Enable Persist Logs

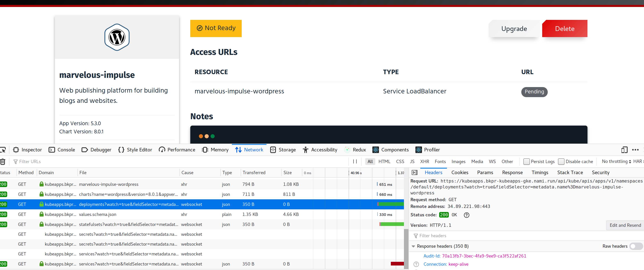tap(527, 161)
